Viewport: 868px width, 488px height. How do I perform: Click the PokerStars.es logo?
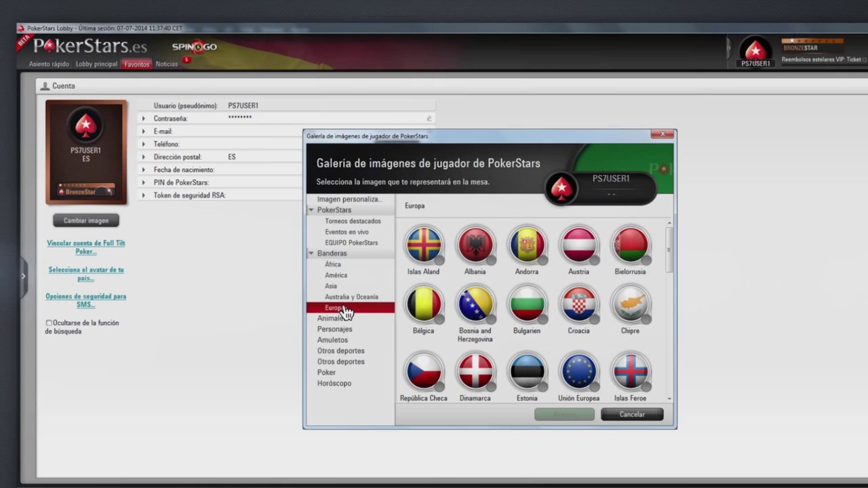click(x=90, y=46)
